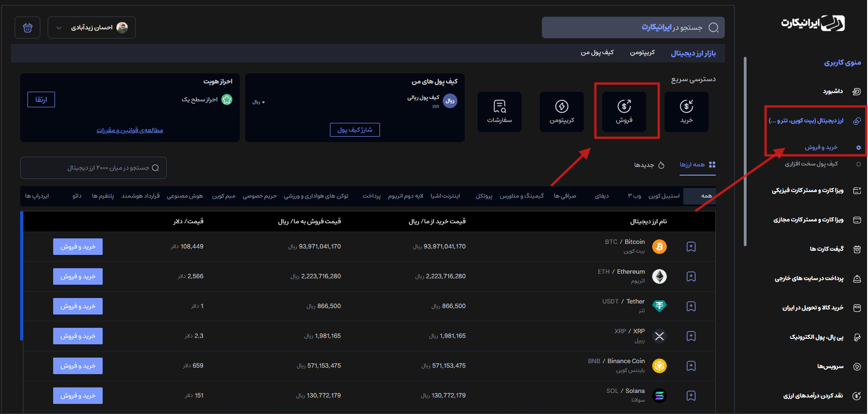This screenshot has height=414, width=868.
Task: Select the میم کوین category filter
Action: (x=224, y=196)
